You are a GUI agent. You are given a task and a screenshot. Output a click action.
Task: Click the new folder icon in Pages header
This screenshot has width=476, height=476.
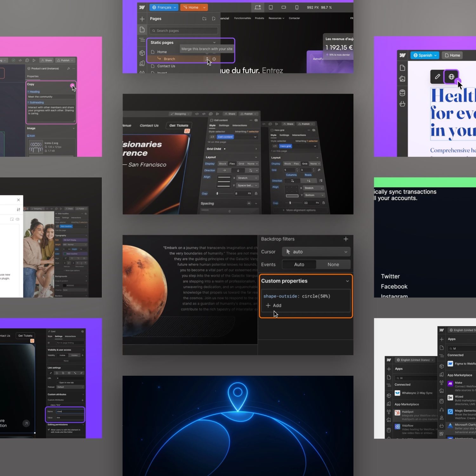point(204,19)
